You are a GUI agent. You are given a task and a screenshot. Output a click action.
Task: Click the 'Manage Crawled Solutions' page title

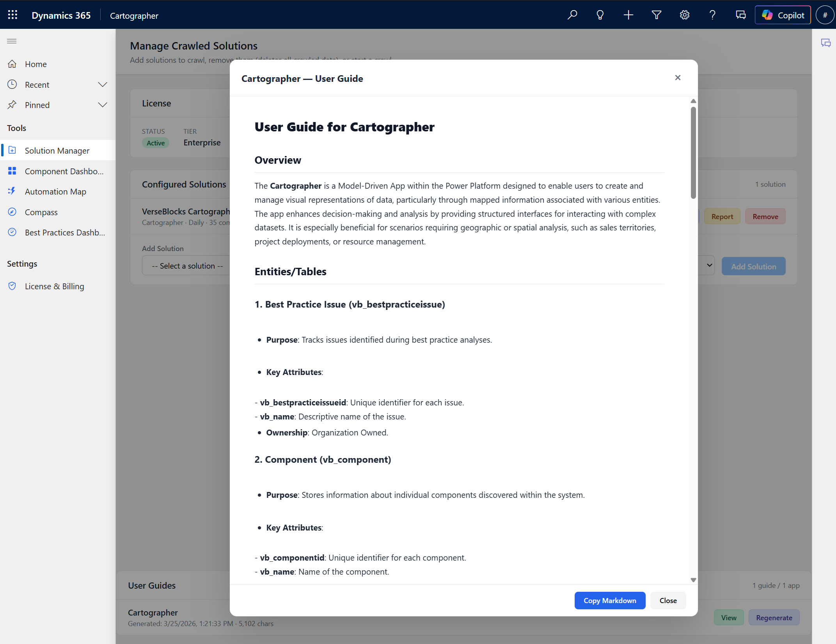193,46
